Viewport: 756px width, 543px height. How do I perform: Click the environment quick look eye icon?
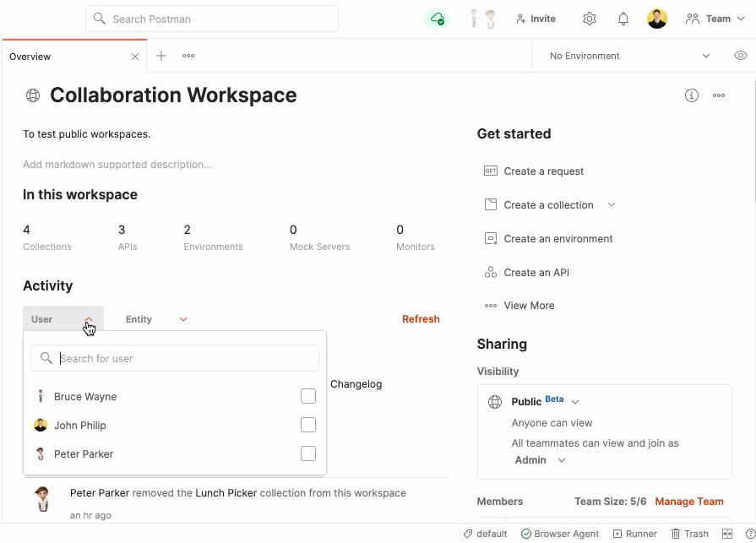click(741, 56)
